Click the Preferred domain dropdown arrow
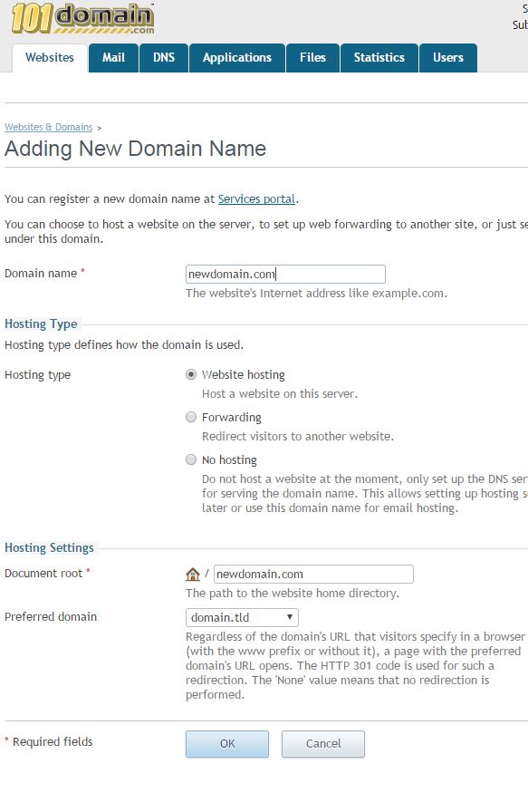 (x=290, y=617)
